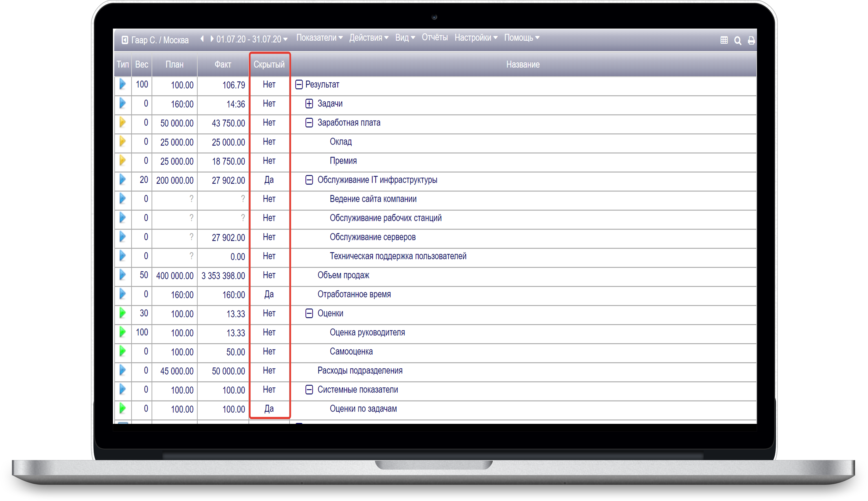The height and width of the screenshot is (501, 868).
Task: Toggle hidden value Да for Обслуживание IT инфраструктуры
Action: pos(269,180)
